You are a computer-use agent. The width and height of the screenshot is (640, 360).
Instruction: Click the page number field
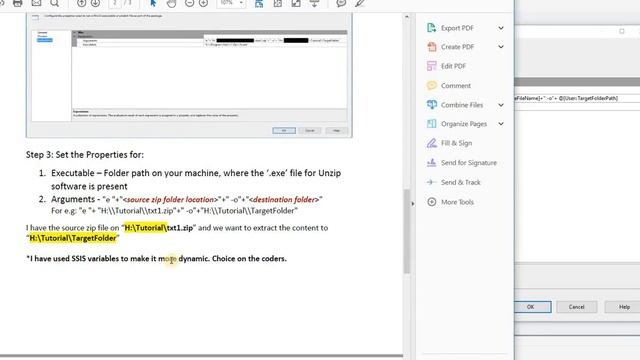pos(115,3)
